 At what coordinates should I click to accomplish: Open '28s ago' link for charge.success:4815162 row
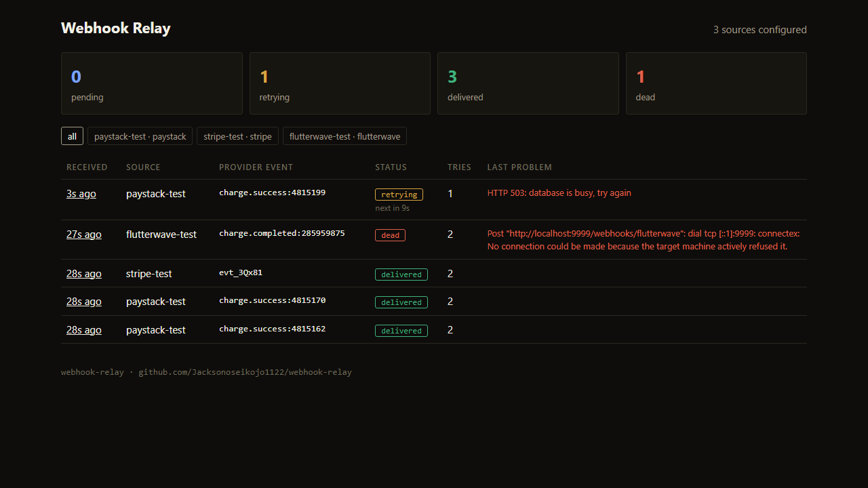(x=84, y=330)
